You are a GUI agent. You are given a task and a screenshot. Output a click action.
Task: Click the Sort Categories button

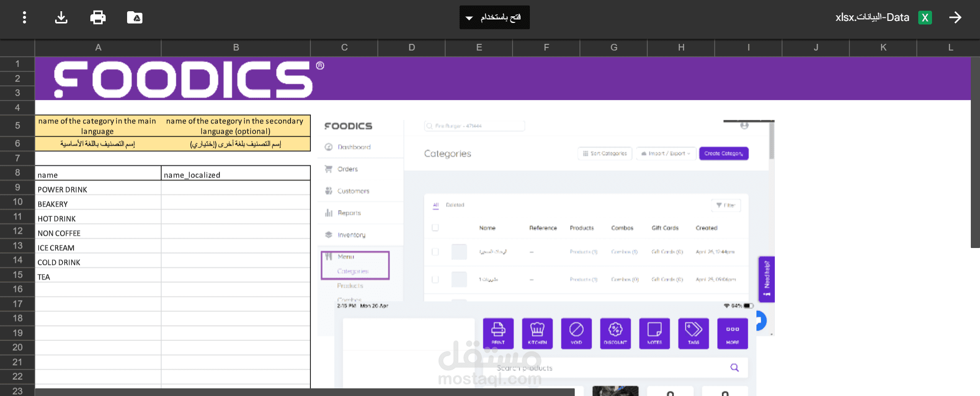coord(605,154)
